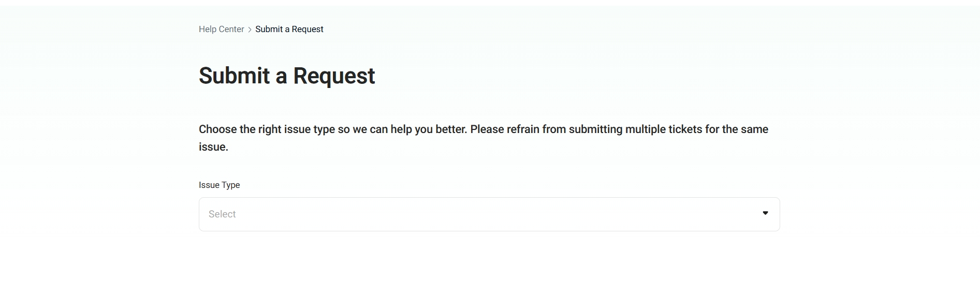
Task: Expand the Issue Type select box
Action: coord(489,214)
